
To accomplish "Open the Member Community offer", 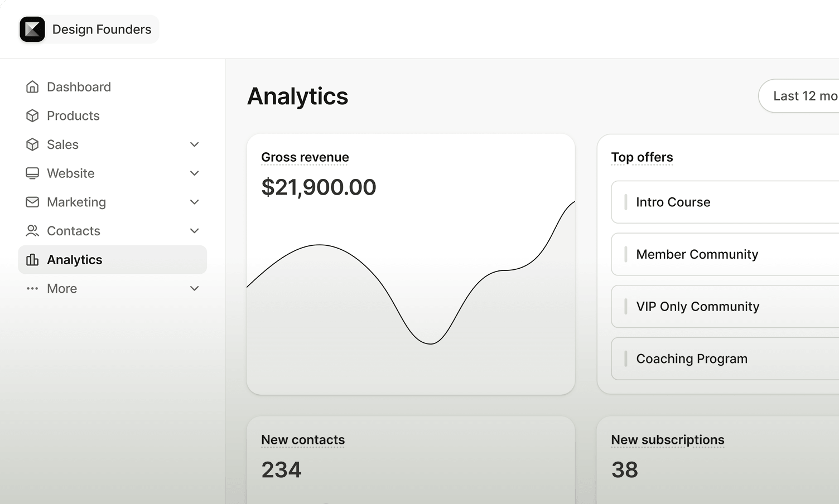I will [x=725, y=254].
